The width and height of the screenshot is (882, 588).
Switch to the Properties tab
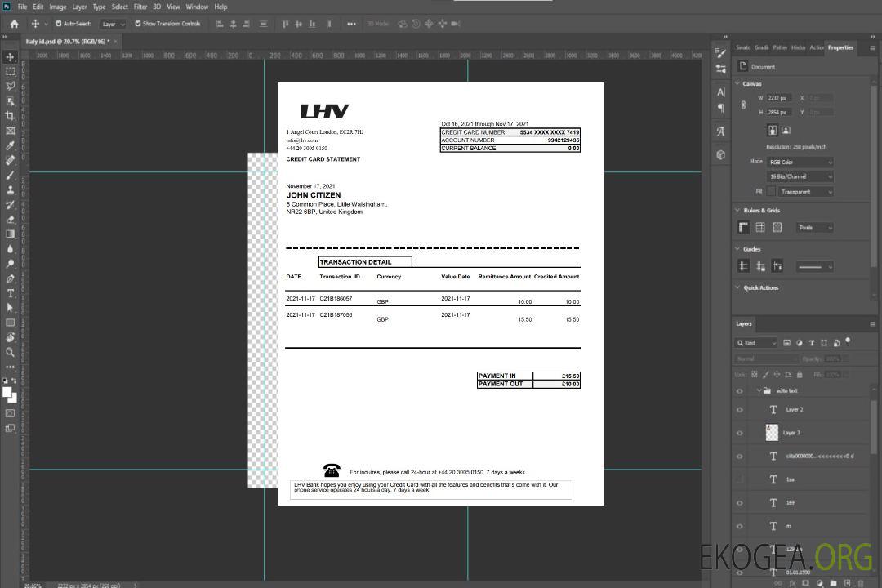pos(840,47)
